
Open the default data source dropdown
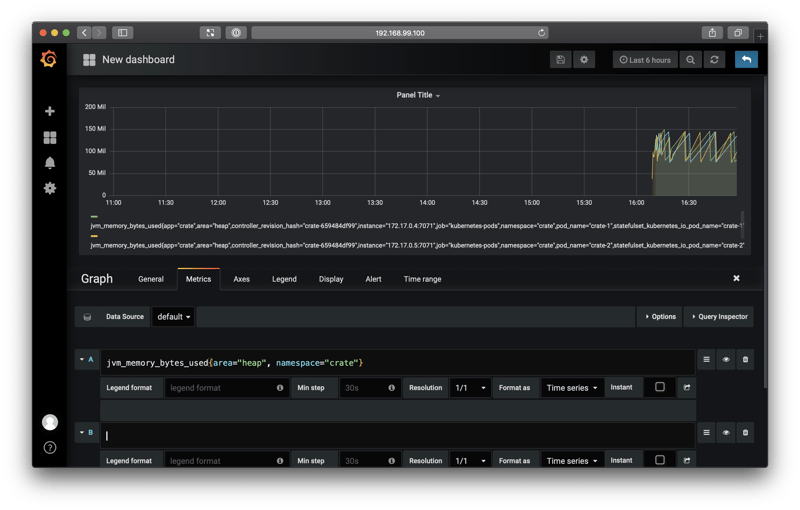[174, 317]
